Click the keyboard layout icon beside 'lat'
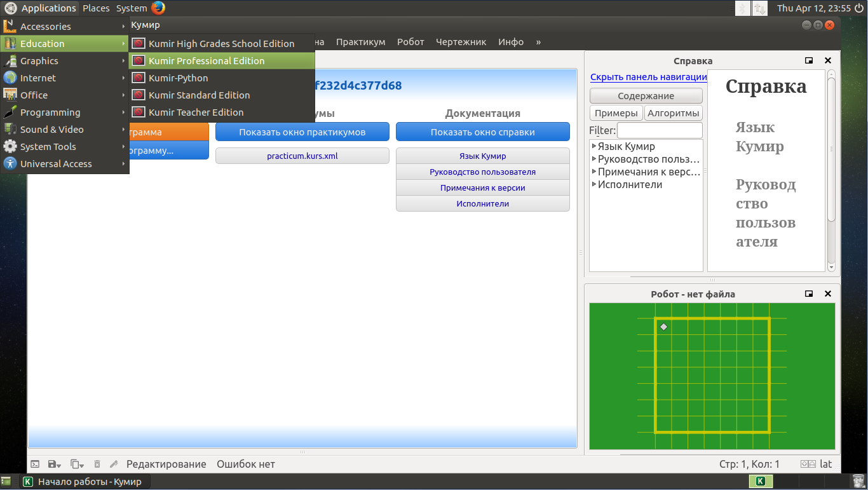This screenshot has width=868, height=490. point(808,464)
